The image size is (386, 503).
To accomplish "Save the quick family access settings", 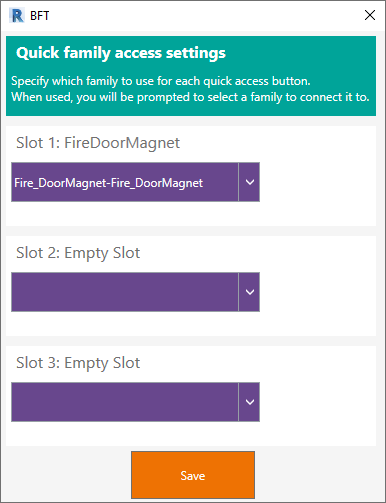I will point(193,475).
